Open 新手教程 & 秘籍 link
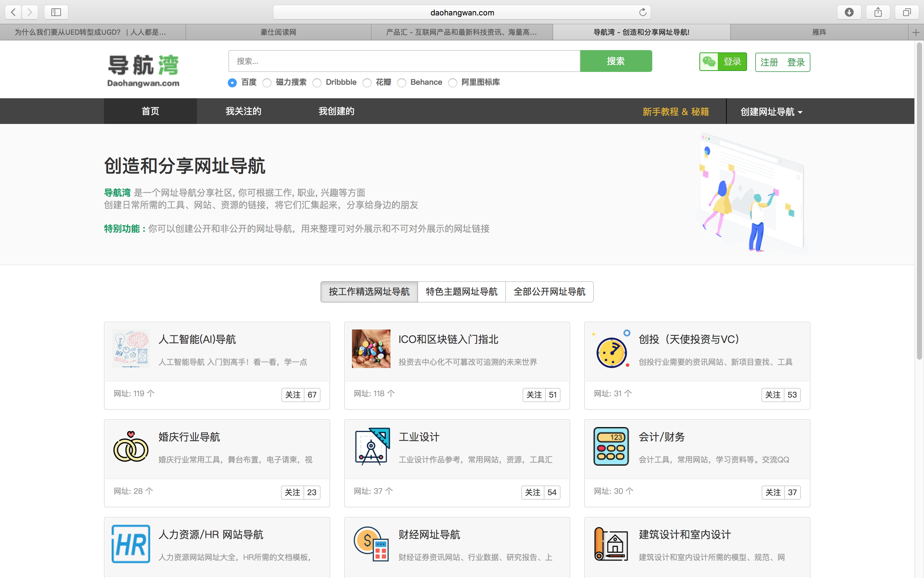Screen dimensions: 924x578 click(675, 112)
